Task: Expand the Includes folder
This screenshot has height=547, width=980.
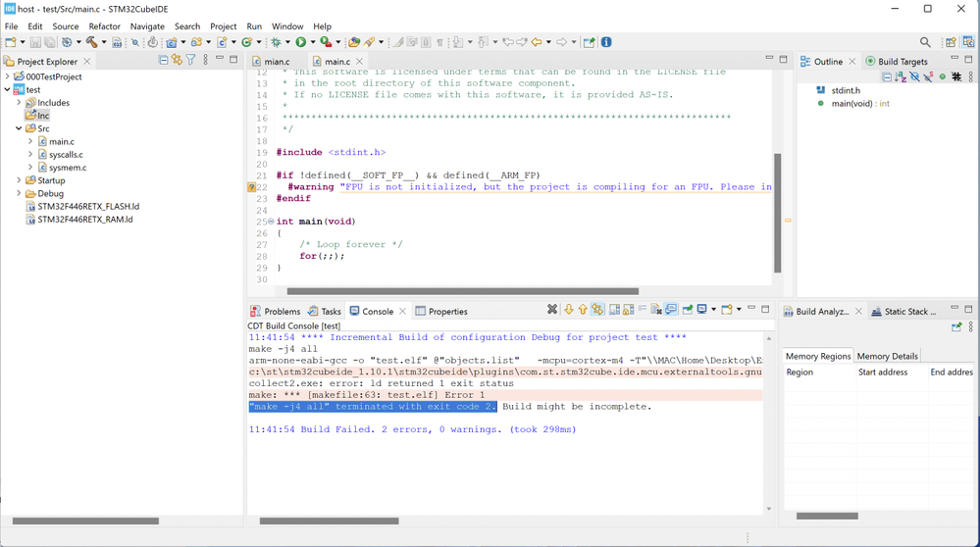Action: click(19, 102)
